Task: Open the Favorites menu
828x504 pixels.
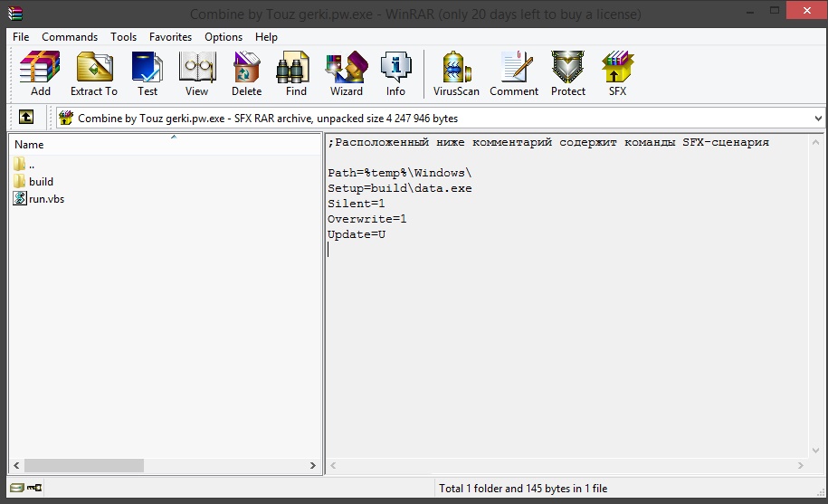Action: [170, 37]
